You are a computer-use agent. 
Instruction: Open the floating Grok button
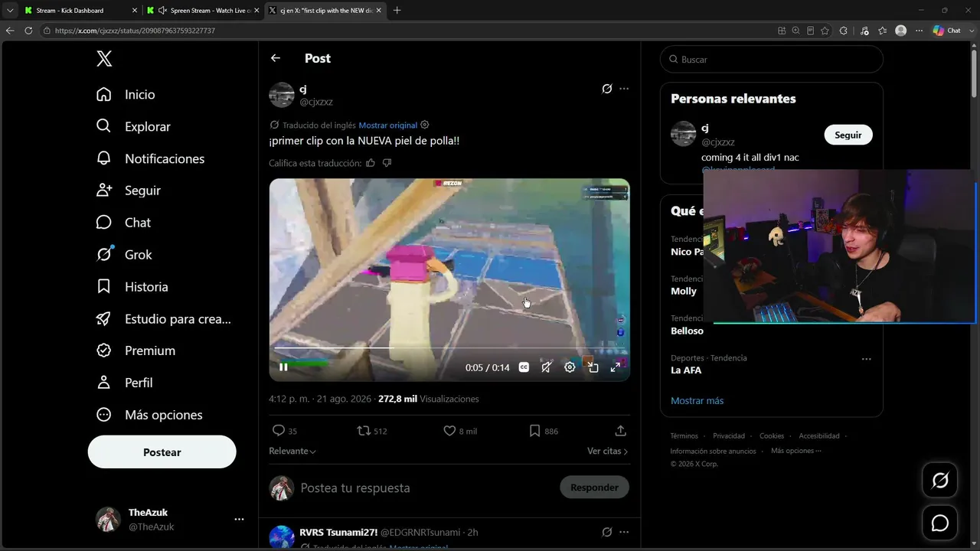coord(940,480)
